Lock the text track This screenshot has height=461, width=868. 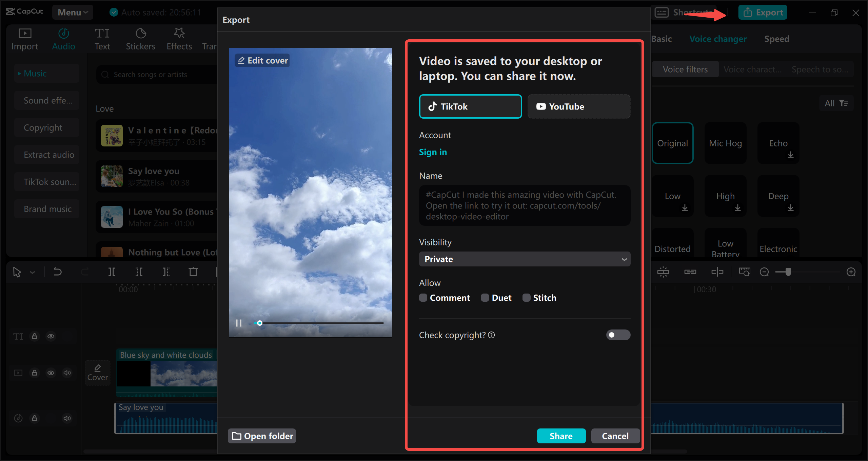[x=35, y=336]
